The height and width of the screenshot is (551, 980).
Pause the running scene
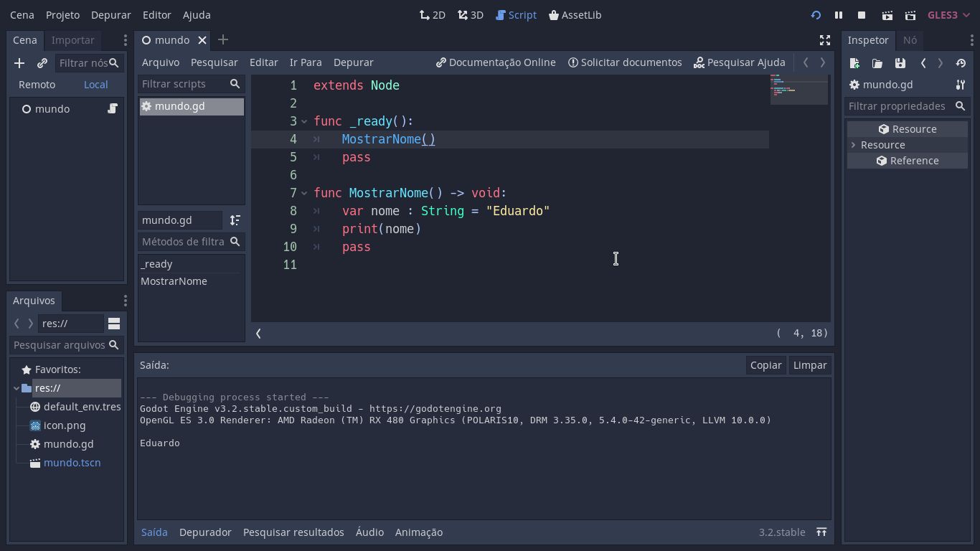point(839,15)
